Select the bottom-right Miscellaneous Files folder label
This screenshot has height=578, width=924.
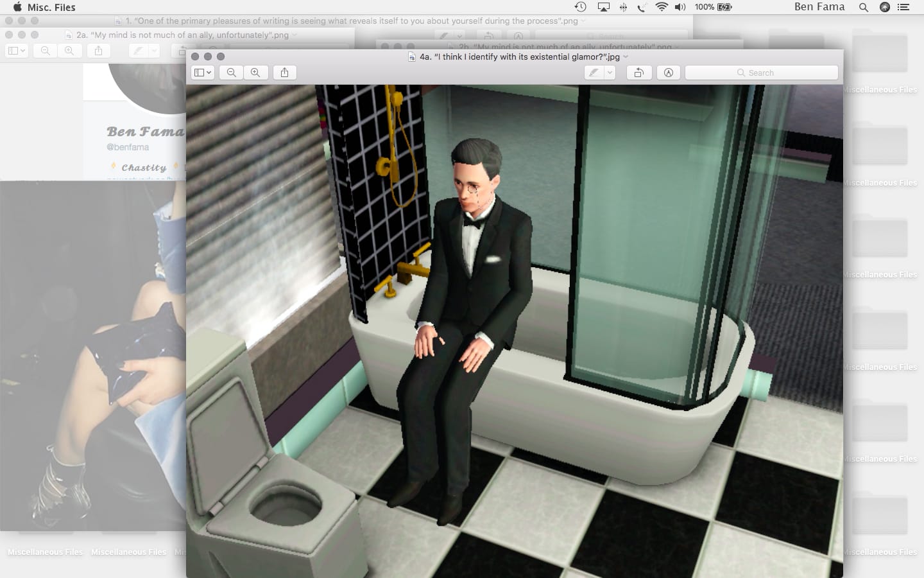880,552
